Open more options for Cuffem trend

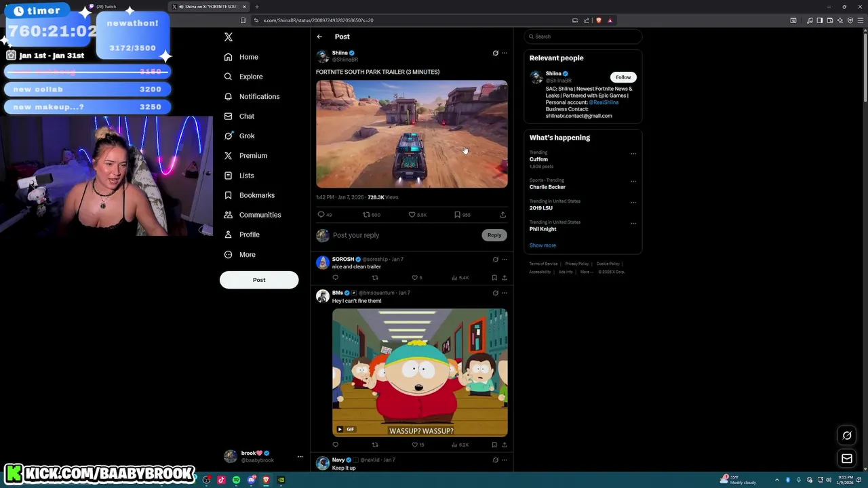[633, 154]
